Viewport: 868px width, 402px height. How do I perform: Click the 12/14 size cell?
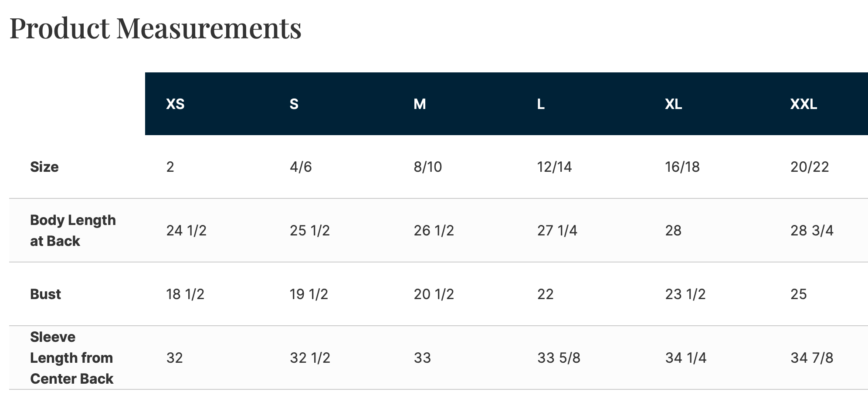tap(554, 167)
